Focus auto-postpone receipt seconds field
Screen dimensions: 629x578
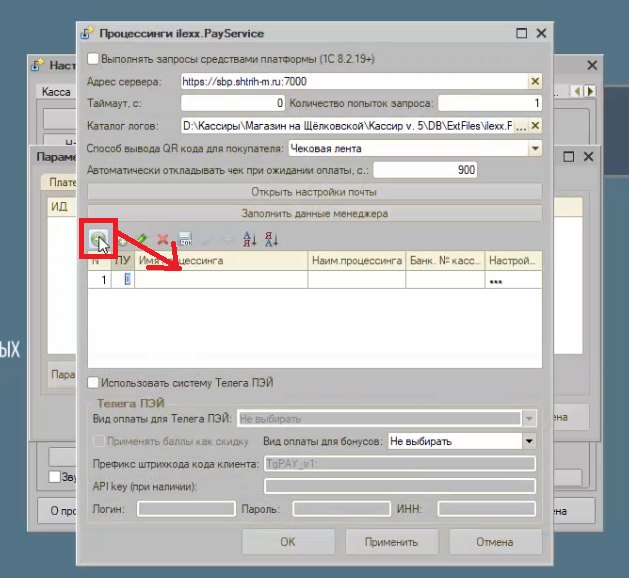pyautogui.click(x=425, y=170)
